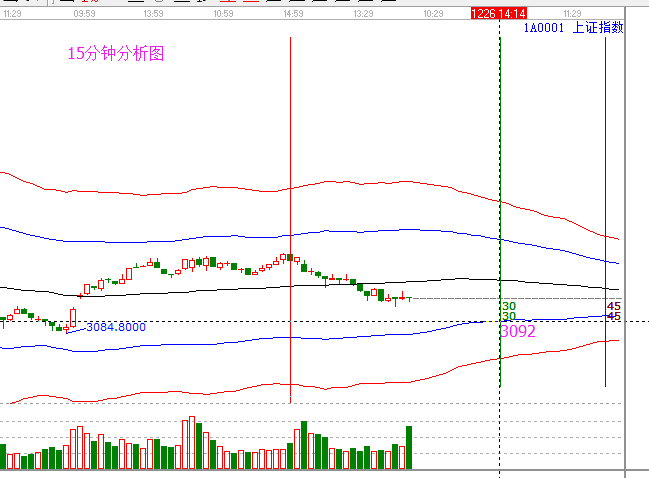The height and width of the screenshot is (478, 649).
Task: Click the 3084.8000 price label
Action: click(116, 327)
